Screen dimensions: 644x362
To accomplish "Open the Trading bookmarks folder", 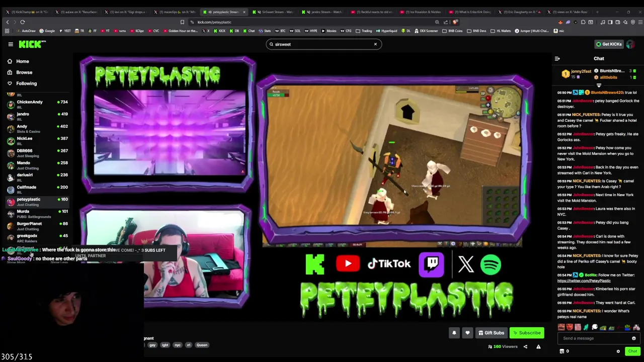I will point(364,31).
